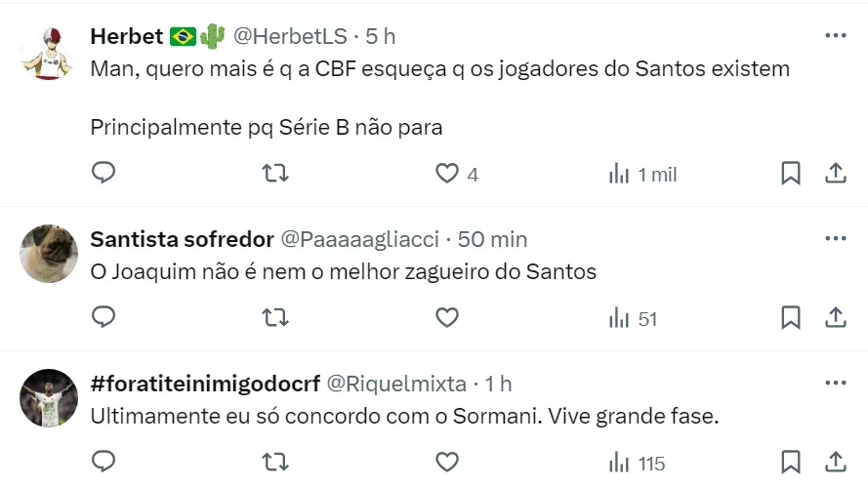This screenshot has width=868, height=487.
Task: Open Herbet's profile name link
Action: click(x=126, y=36)
